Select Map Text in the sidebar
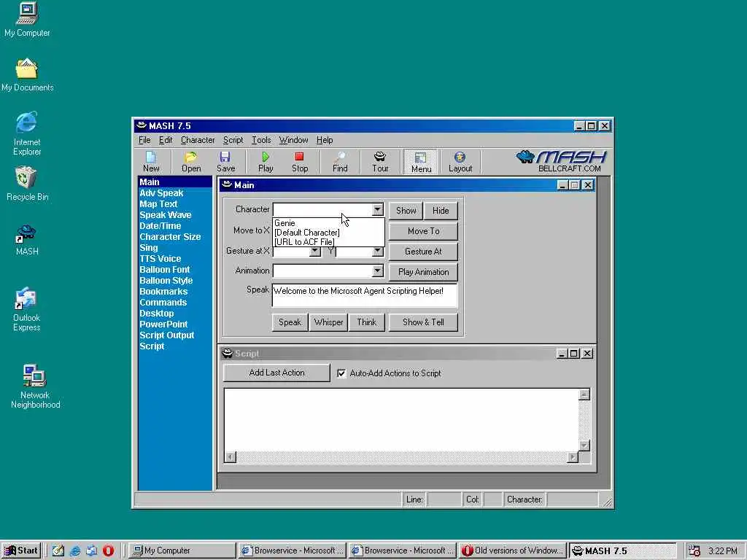This screenshot has height=560, width=747. coord(158,204)
